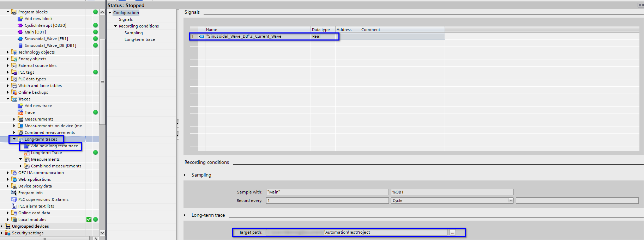Click the Program info icon in project tree

tap(14, 193)
